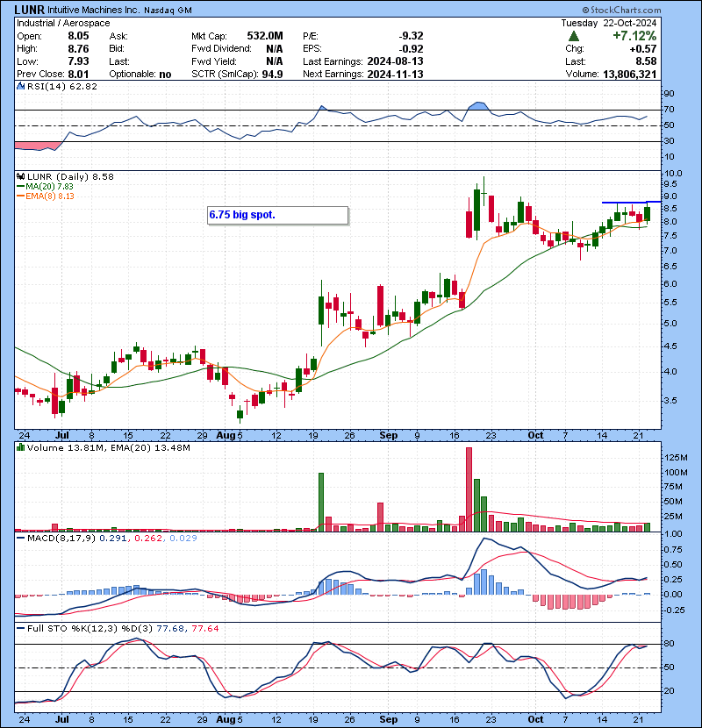Click the candlestick icon beside LUNR (Daily)
This screenshot has height=728, width=702.
click(x=20, y=177)
